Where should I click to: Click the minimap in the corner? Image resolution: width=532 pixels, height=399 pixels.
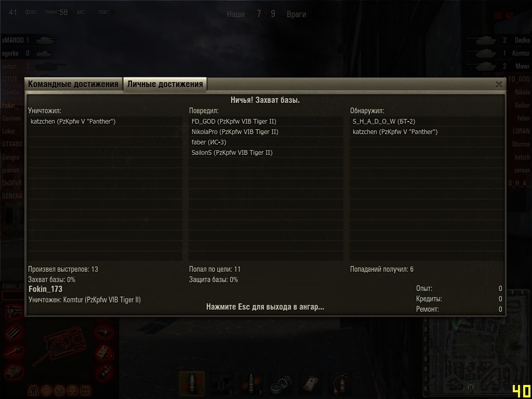476,357
